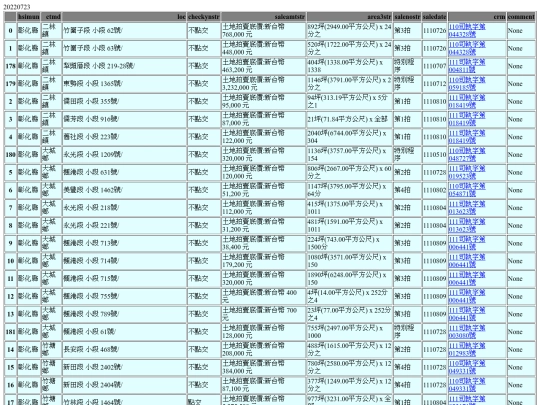Image resolution: width=540 pixels, height=405 pixels.
Task: Select the saledate cell 1110712
Action: click(435, 84)
